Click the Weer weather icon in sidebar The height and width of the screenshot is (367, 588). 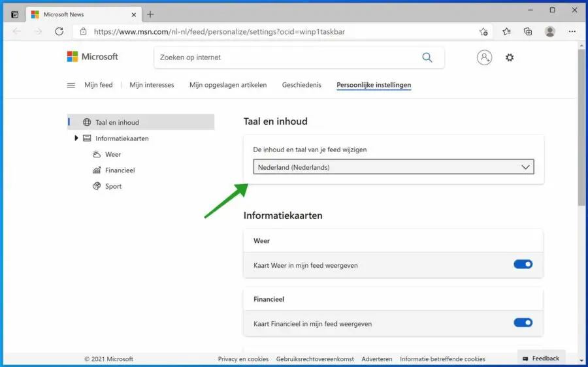tap(97, 155)
